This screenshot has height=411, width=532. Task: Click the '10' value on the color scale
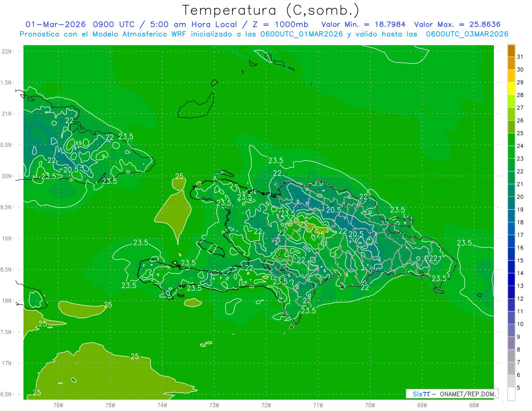coord(520,324)
